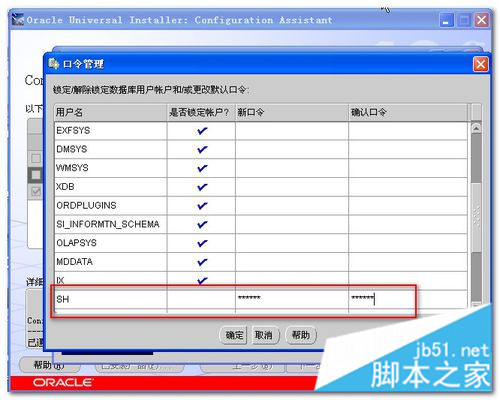Uncheck lock account for OLAPSYS

tap(202, 243)
